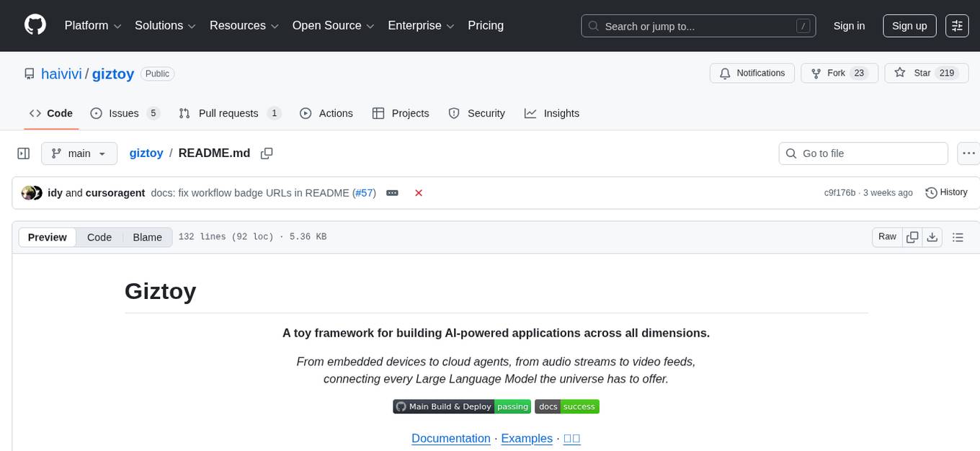Open the Issues tab
980x451 pixels.
125,113
